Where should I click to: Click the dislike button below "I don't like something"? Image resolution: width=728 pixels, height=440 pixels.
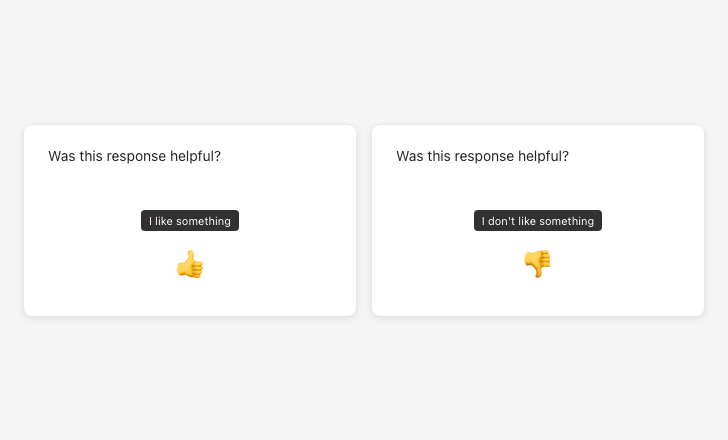537,264
